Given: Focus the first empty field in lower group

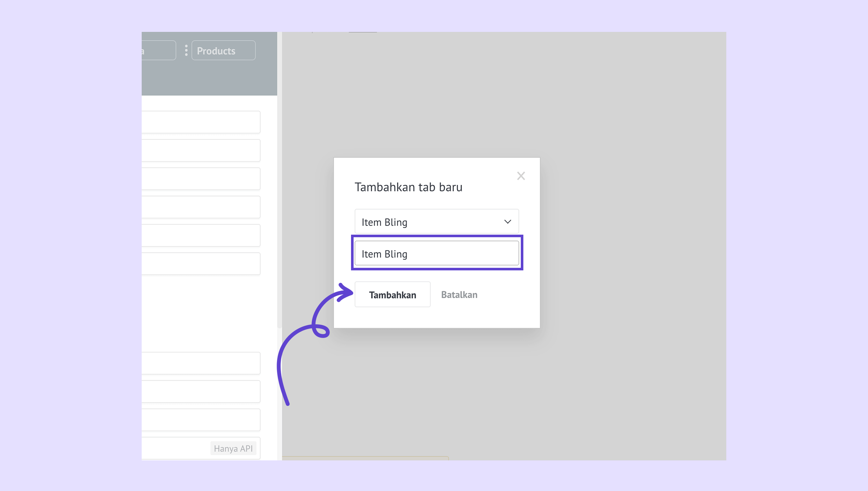Looking at the screenshot, I should pos(200,363).
